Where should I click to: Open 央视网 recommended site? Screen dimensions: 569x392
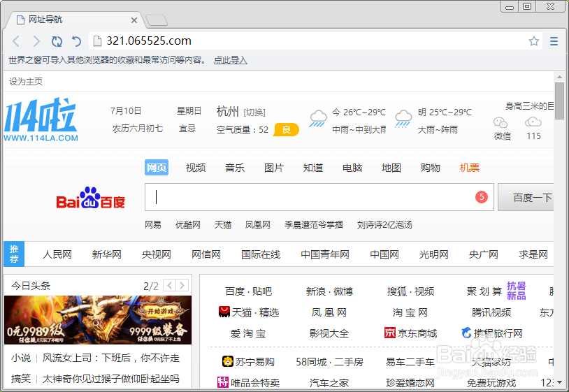(157, 254)
